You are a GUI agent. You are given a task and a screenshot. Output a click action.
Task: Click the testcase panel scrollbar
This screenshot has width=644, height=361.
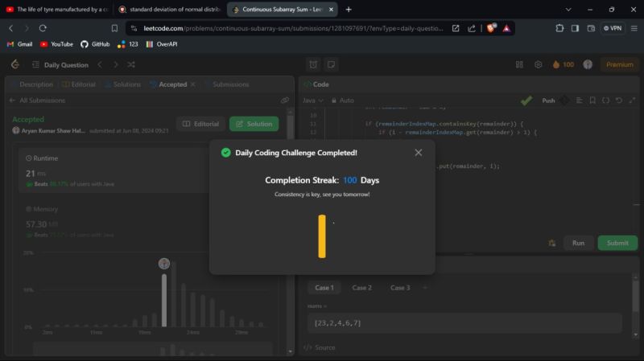point(635,306)
